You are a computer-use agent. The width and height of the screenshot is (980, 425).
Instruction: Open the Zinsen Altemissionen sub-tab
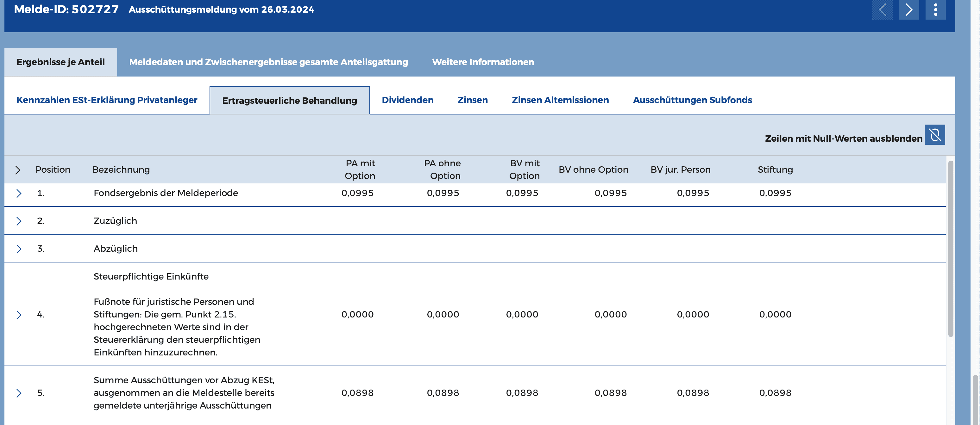[x=560, y=100]
